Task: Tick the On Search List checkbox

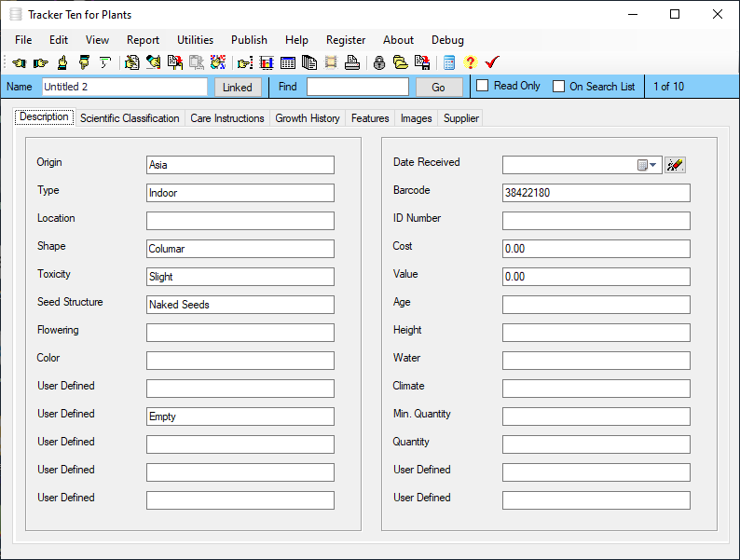Action: point(559,87)
